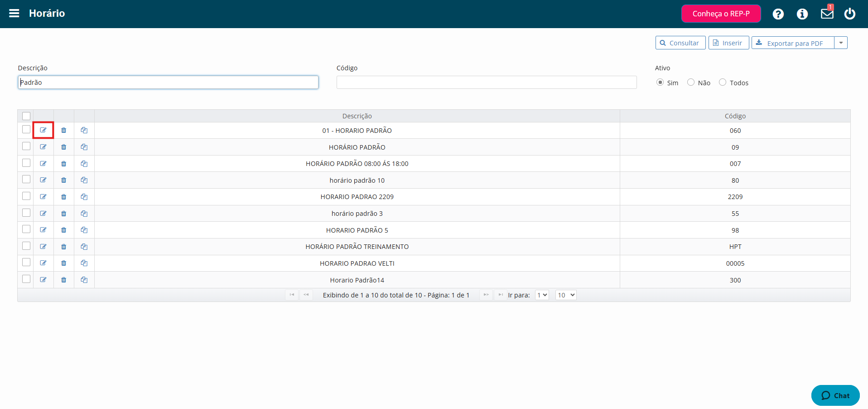868x409 pixels.
Task: Check the horário padrão 10 checkbox
Action: pyautogui.click(x=26, y=179)
